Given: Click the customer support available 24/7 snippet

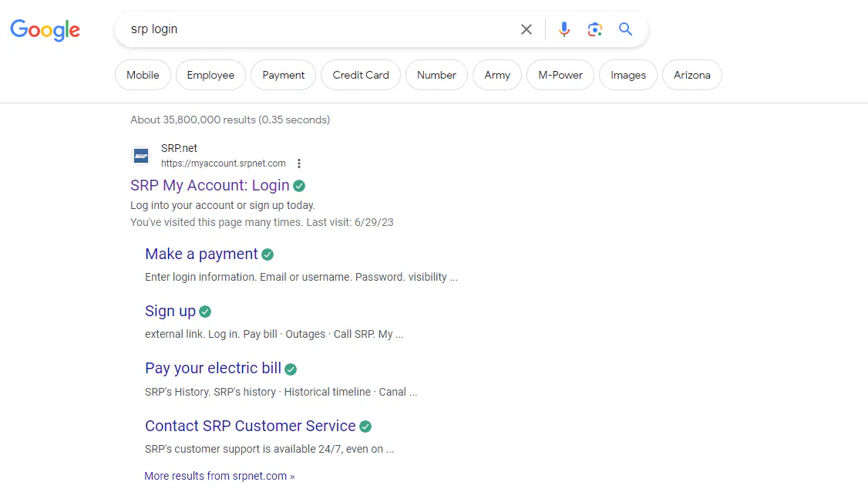Looking at the screenshot, I should [270, 449].
